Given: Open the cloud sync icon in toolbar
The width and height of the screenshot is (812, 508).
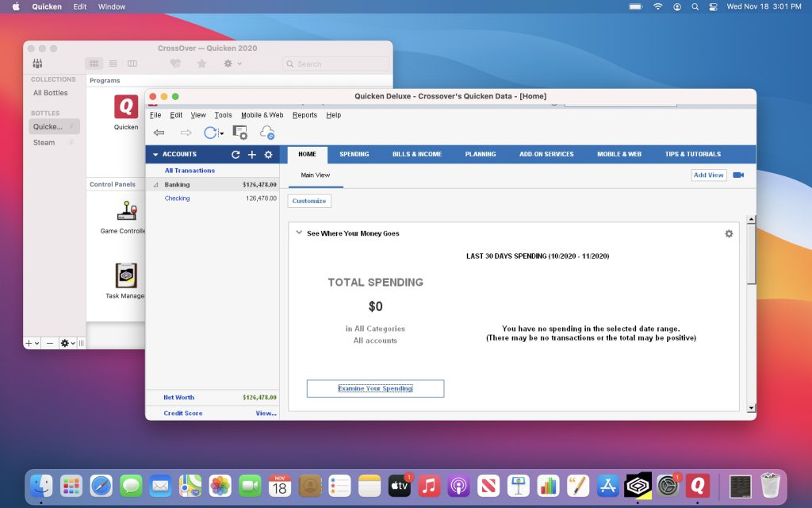Looking at the screenshot, I should coord(267,133).
